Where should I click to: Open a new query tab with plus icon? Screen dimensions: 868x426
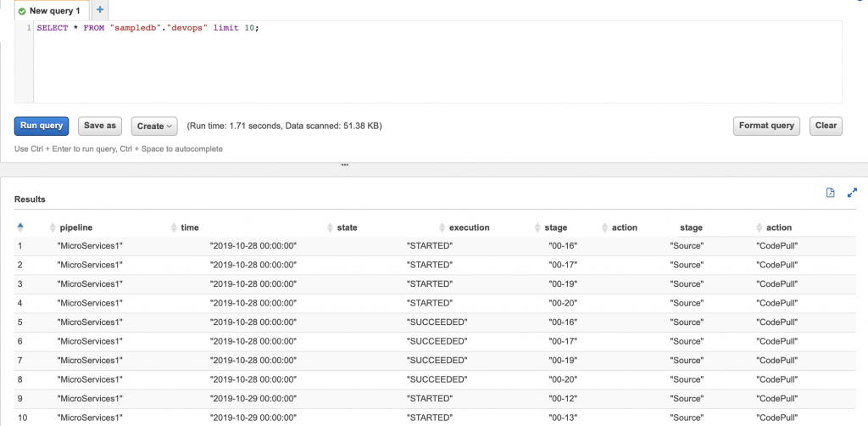pyautogui.click(x=100, y=10)
